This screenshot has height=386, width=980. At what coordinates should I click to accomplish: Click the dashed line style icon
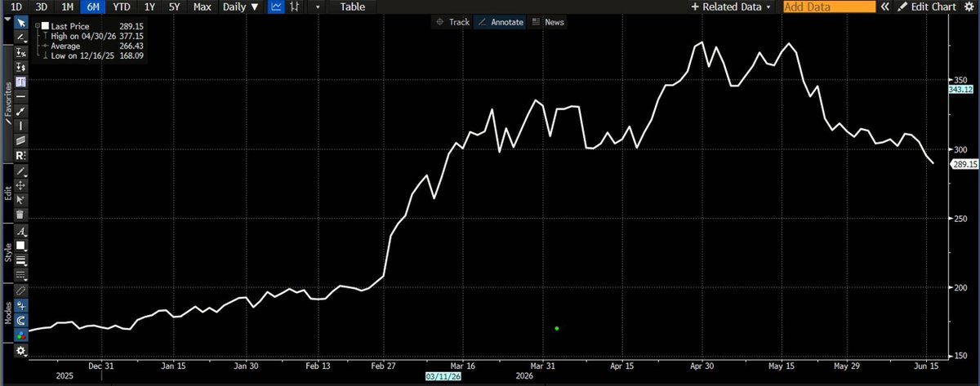point(21,275)
